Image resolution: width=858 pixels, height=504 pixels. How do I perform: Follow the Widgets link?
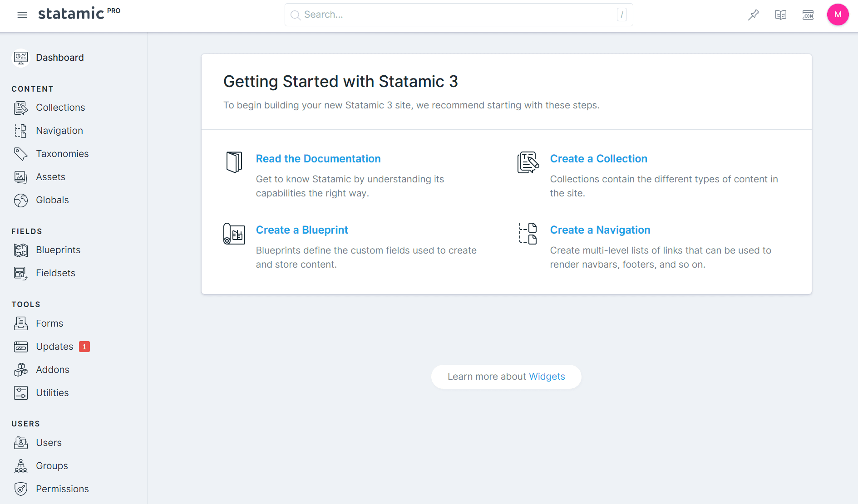[x=547, y=377]
